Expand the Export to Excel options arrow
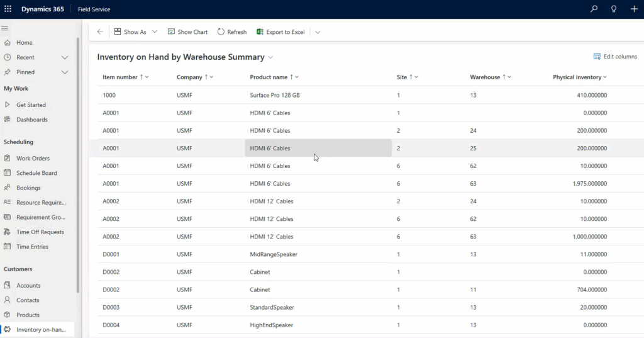This screenshot has height=338, width=644. point(318,32)
